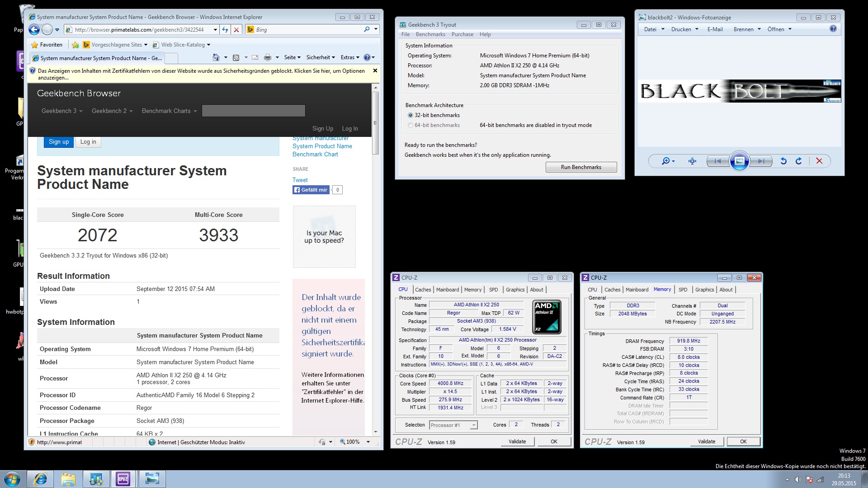
Task: Open the Extras dropdown in IE
Action: coord(350,57)
